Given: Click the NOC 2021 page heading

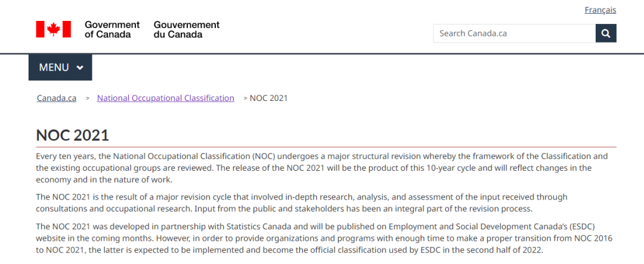Looking at the screenshot, I should click(x=73, y=136).
